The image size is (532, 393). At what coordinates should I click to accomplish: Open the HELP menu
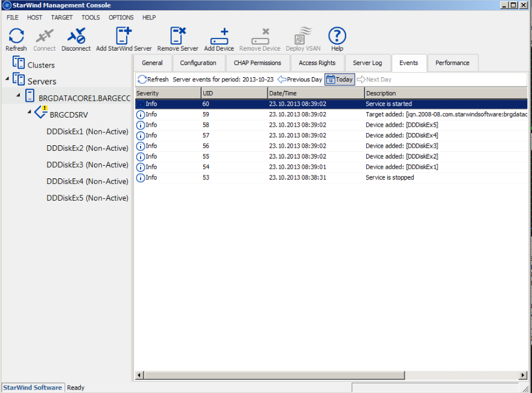pyautogui.click(x=149, y=17)
